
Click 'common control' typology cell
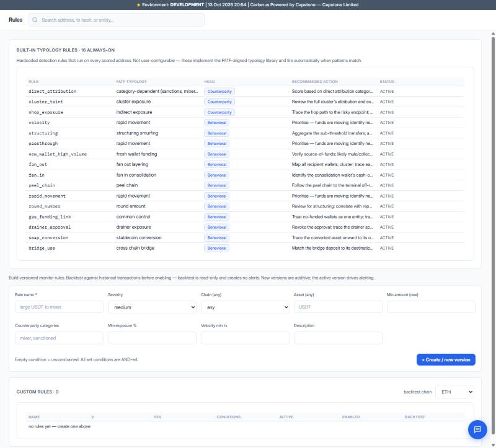click(x=133, y=217)
